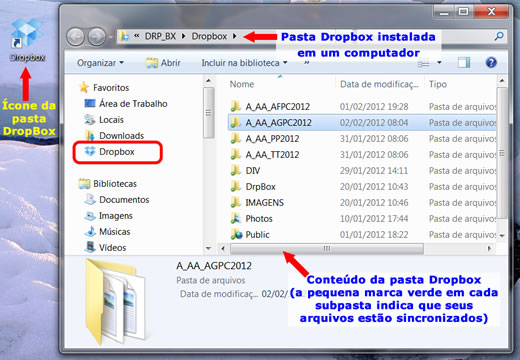Expand the Incluir na biblioteca dropdown

[244, 63]
